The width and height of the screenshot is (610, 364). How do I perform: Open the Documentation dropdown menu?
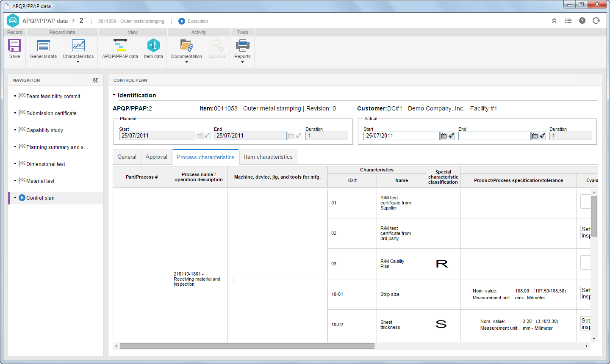coord(186,62)
